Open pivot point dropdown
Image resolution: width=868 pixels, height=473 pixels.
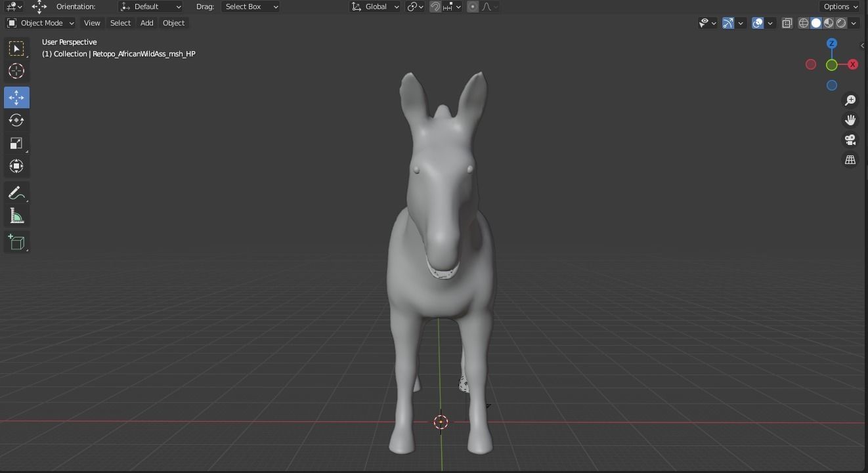pos(416,7)
